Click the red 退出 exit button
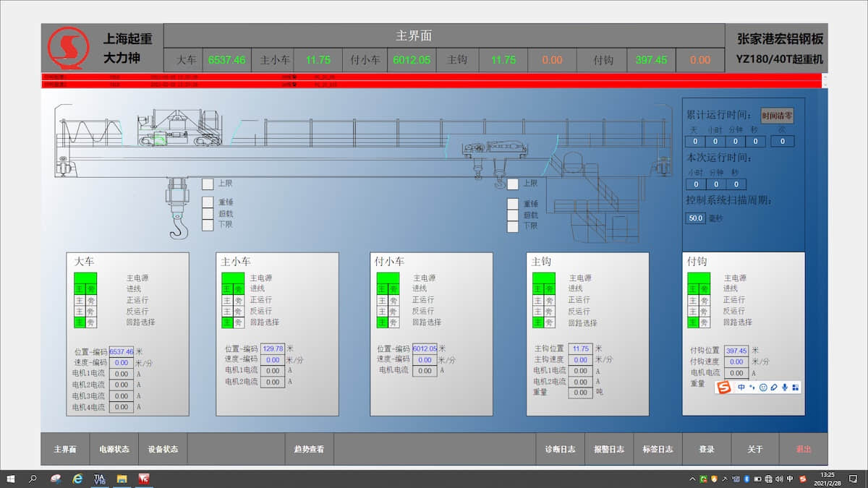 804,449
